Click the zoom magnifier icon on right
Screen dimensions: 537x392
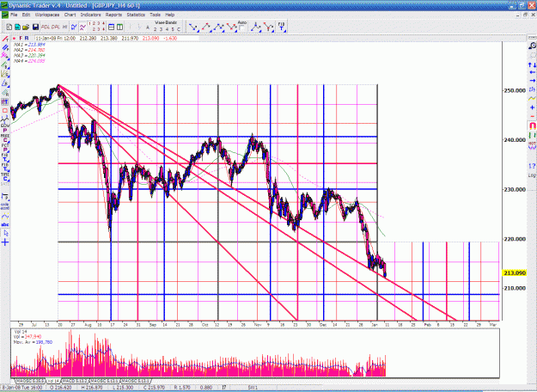click(532, 46)
